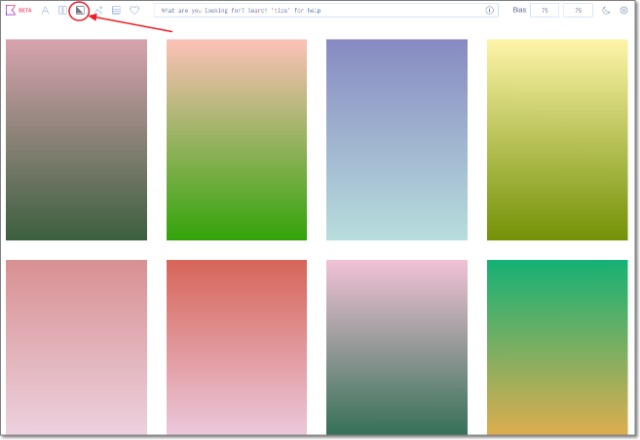The image size is (640, 440).
Task: Select the periwinkle-to-pale-aqua gradient
Action: tap(397, 140)
